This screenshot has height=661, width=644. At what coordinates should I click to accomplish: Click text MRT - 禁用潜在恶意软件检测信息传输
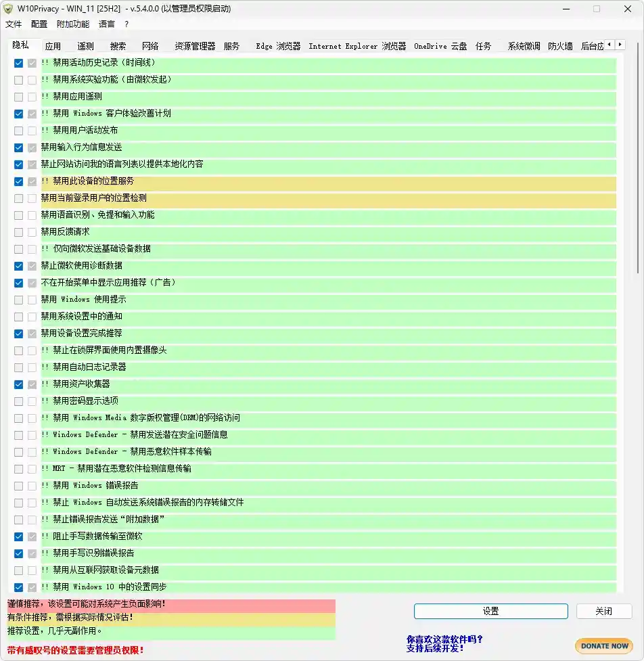pos(122,468)
